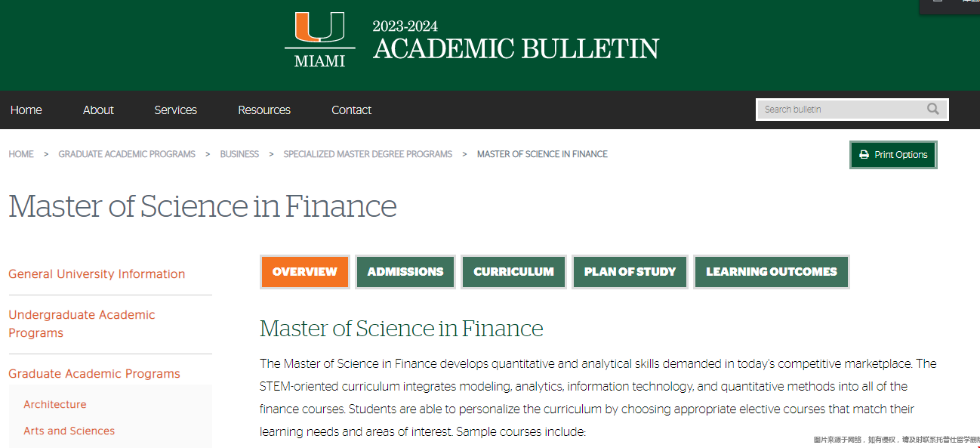Follow the Graduate Academic Programs breadcrumb
This screenshot has height=448, width=980.
(127, 154)
